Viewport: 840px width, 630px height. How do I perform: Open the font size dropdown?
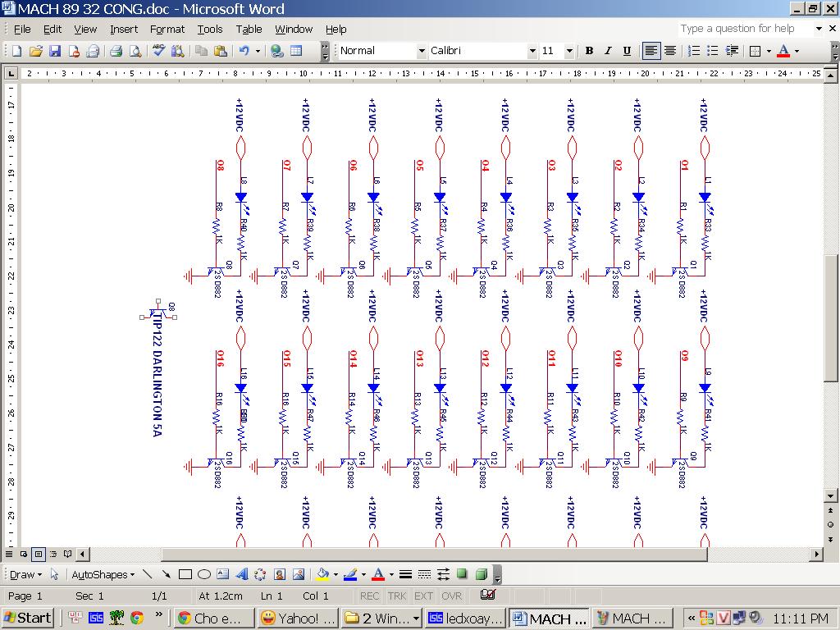tap(569, 51)
